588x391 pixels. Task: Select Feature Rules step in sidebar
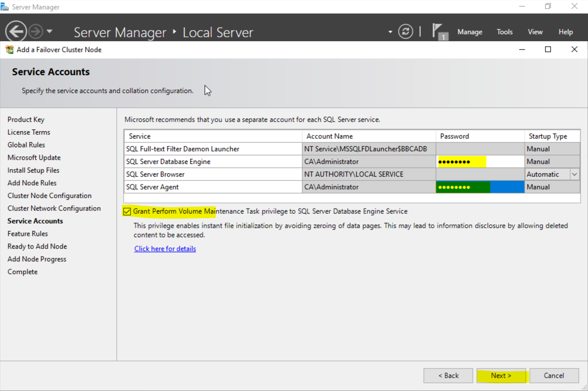click(28, 234)
